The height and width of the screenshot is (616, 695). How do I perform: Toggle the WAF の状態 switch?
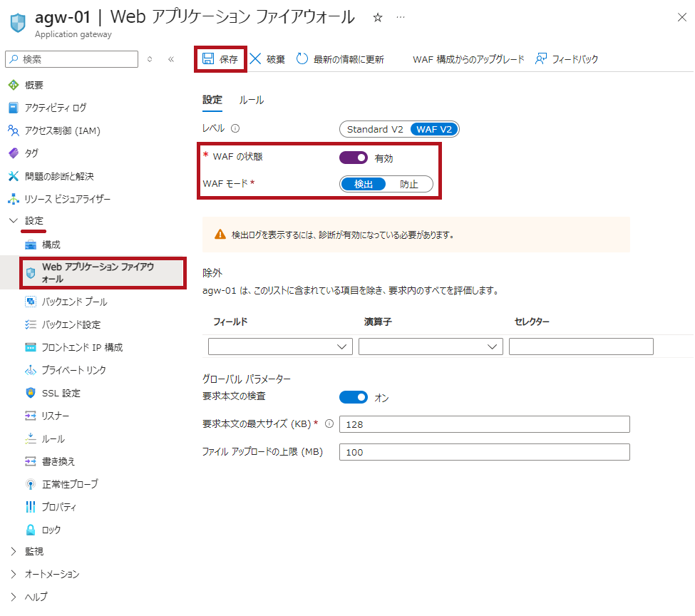pos(354,158)
